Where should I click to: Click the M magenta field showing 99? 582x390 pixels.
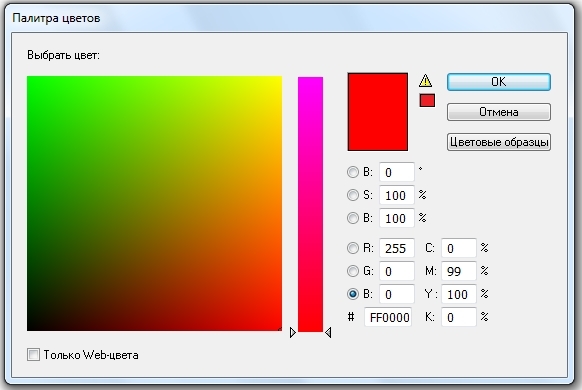[x=459, y=271]
